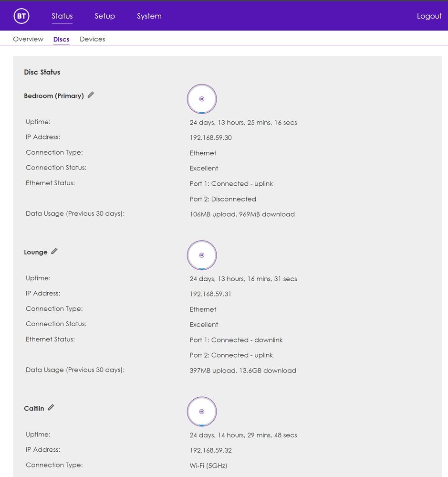Click the BT logo in the header
The image size is (448, 477).
point(21,16)
